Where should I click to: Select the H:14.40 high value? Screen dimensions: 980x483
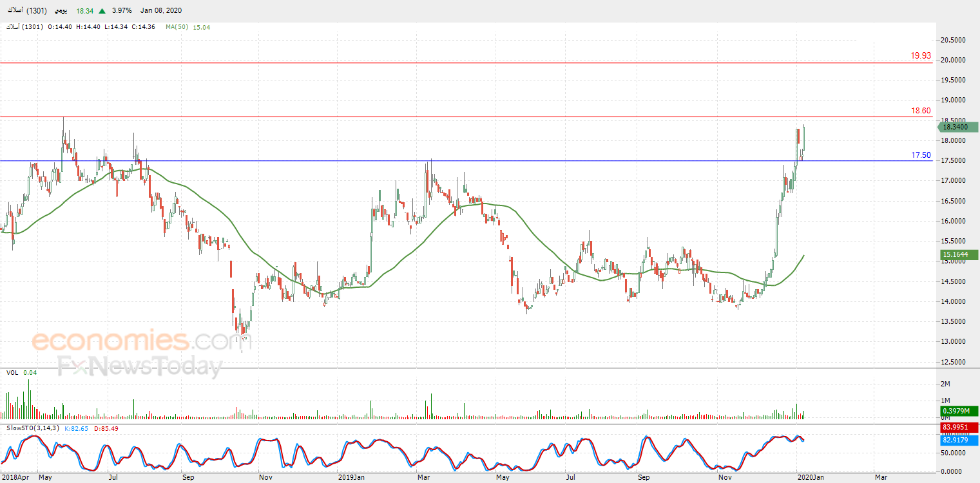[89, 27]
